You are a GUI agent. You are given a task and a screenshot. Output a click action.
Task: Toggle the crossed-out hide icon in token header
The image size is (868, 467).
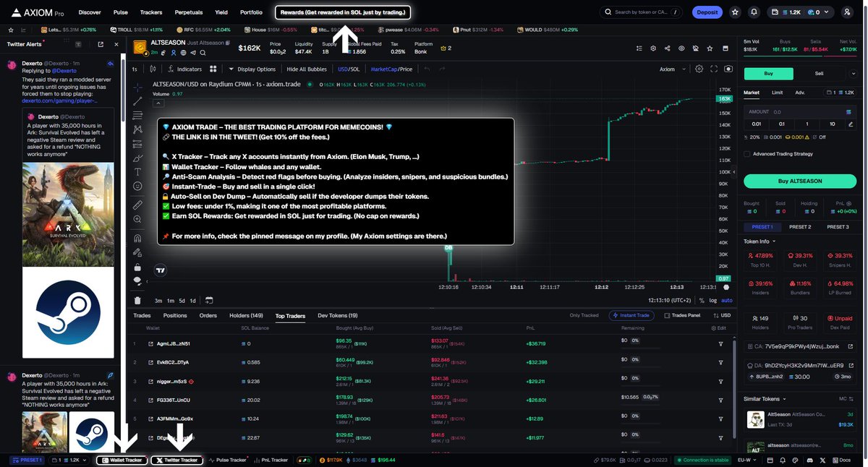(x=695, y=48)
